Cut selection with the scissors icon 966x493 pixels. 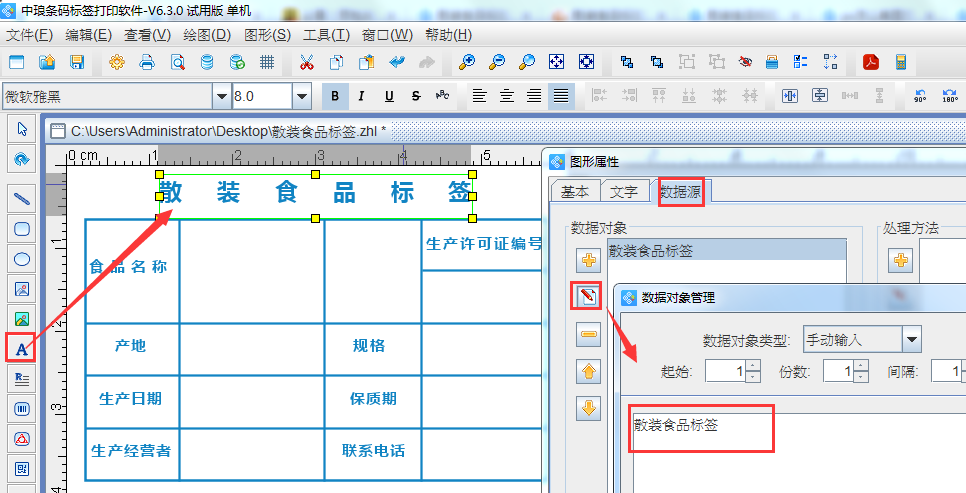(x=306, y=62)
